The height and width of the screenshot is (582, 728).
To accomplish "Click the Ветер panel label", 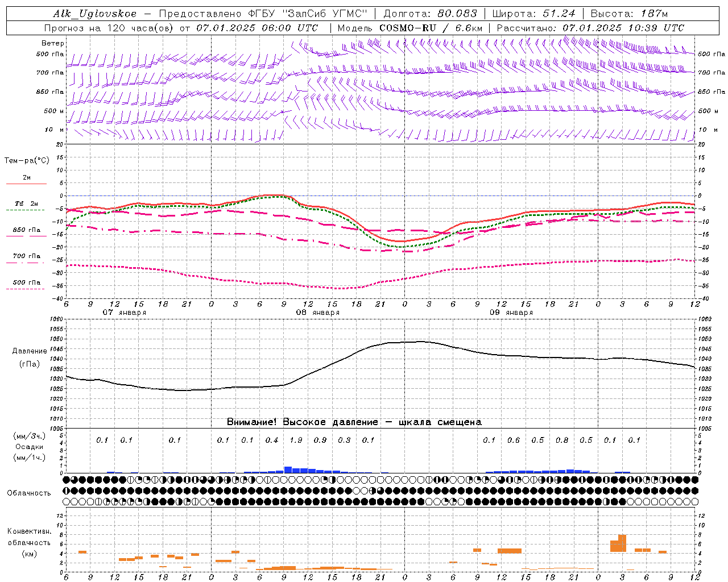I will click(53, 43).
